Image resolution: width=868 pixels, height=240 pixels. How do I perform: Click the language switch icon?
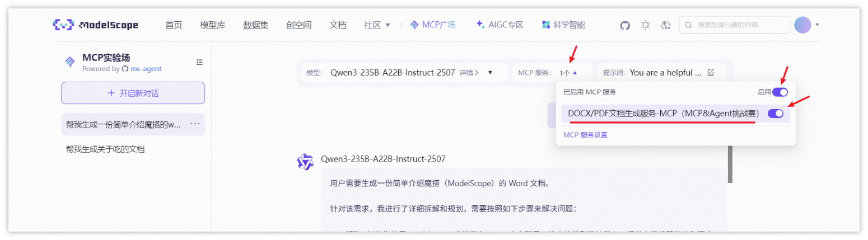click(x=666, y=25)
